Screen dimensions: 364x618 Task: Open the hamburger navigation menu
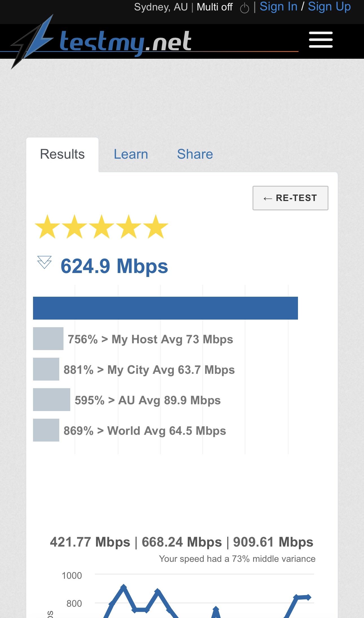(x=321, y=40)
